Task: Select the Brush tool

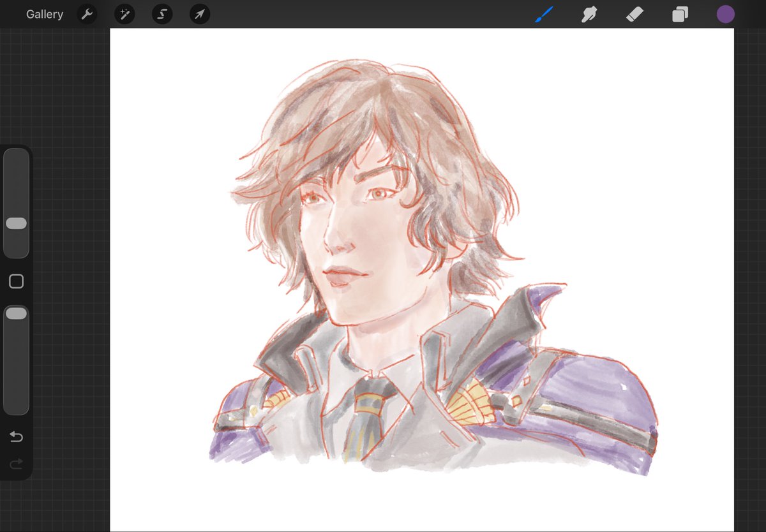Action: [544, 14]
